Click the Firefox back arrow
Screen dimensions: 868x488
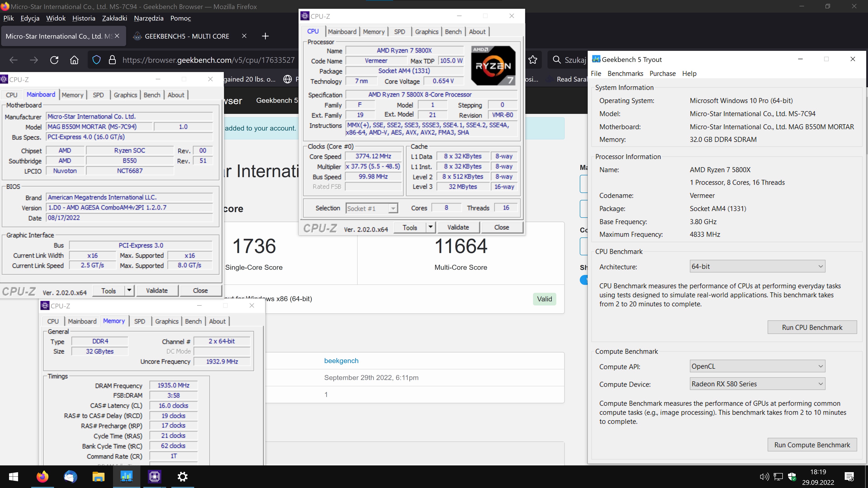(x=14, y=60)
